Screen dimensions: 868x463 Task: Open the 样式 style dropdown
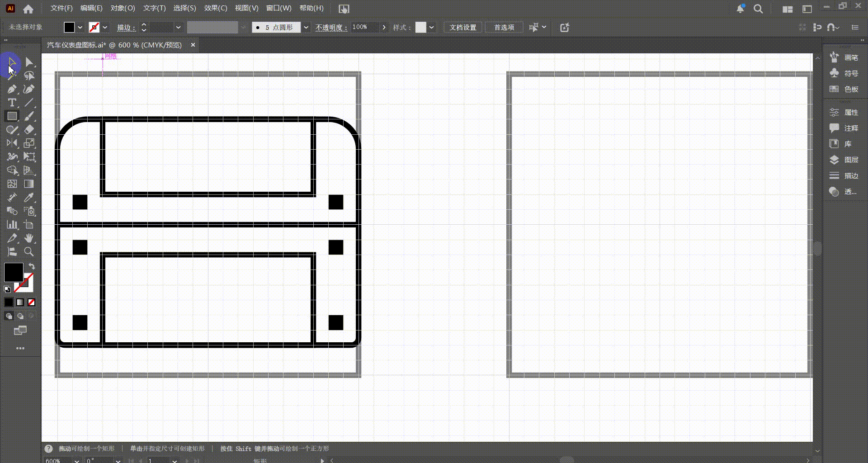[431, 28]
